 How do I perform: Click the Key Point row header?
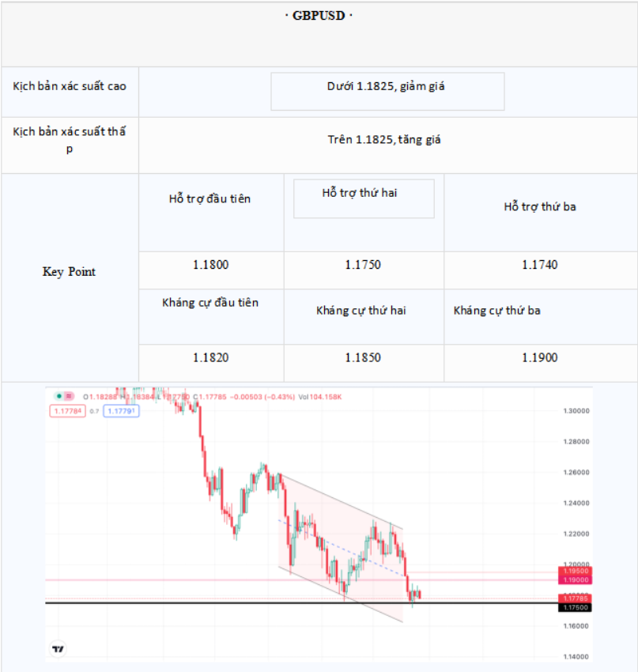click(69, 272)
